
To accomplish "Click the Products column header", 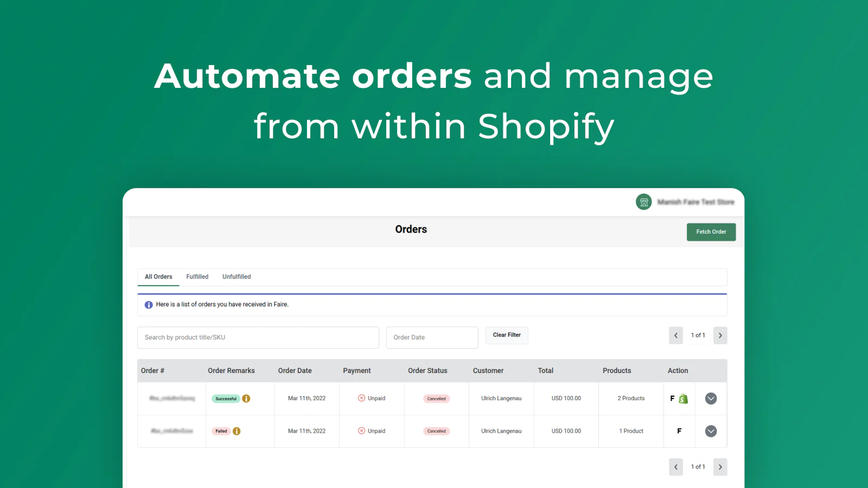I will coord(617,371).
